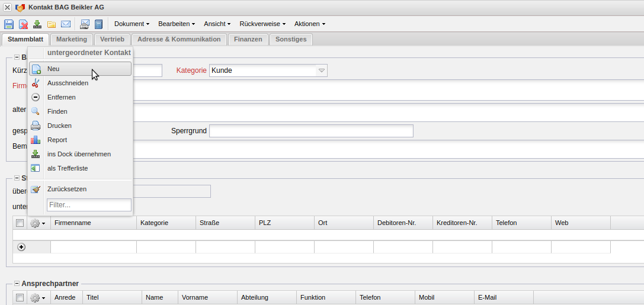Open gear settings dropdown in Ansprechpartner table
Image resolution: width=644 pixels, height=305 pixels.
point(37,298)
